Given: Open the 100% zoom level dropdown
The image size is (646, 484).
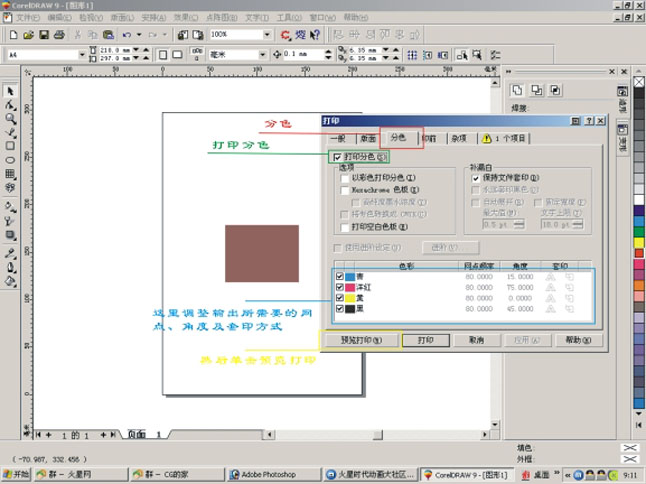Looking at the screenshot, I should (x=267, y=35).
